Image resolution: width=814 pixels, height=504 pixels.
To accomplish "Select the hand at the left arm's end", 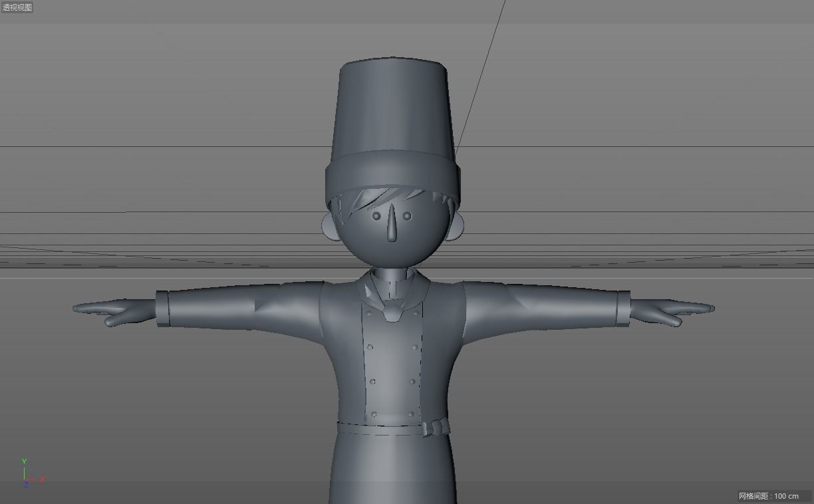I will [x=114, y=312].
